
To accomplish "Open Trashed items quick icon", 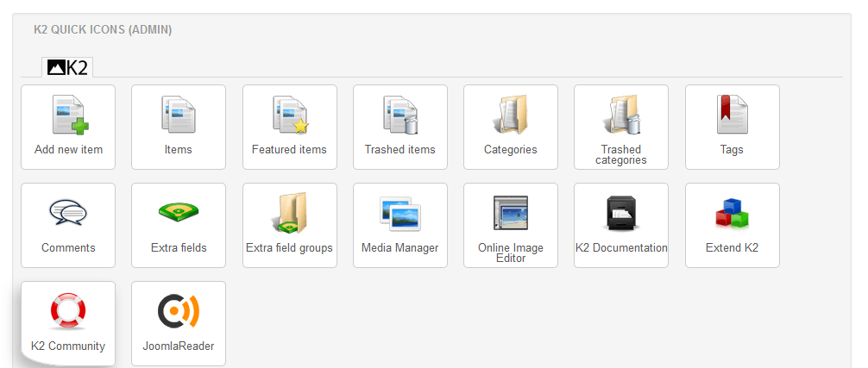I will (400, 127).
